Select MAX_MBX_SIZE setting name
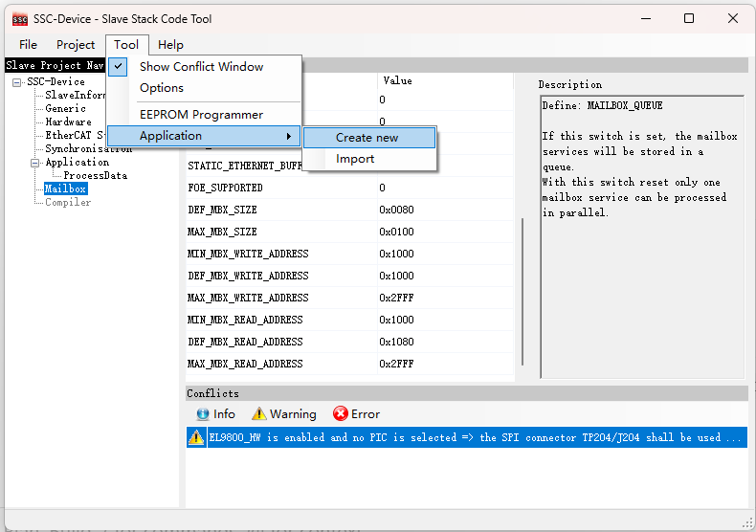Image resolution: width=756 pixels, height=532 pixels. pos(222,232)
